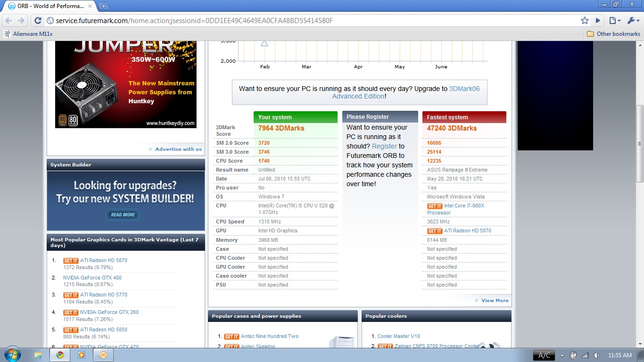Click the Intel HD Graphics GPU value
The image size is (644, 362).
pyautogui.click(x=278, y=231)
